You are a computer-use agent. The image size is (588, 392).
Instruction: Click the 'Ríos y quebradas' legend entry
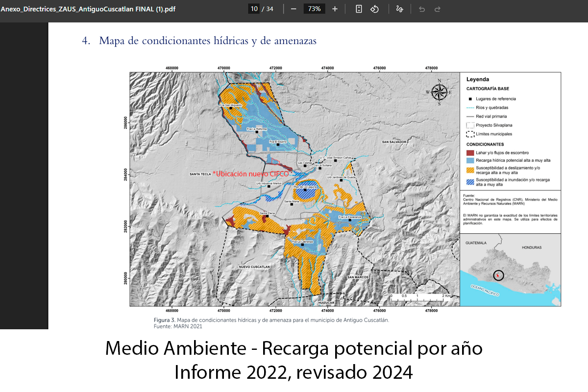[492, 107]
